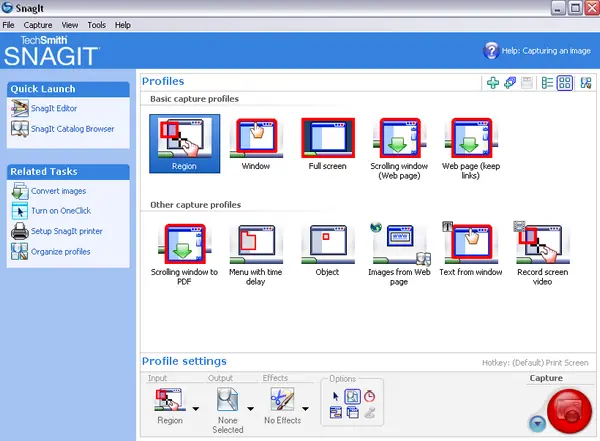600x441 pixels.
Task: Toggle the Keep links option icon
Action: pyautogui.click(x=336, y=413)
